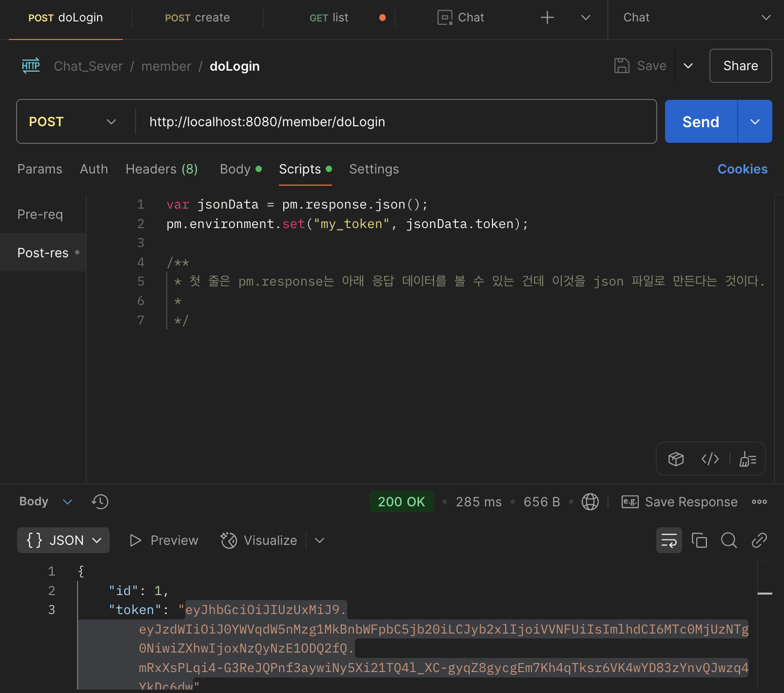Expand the Visualize options chevron

(320, 540)
